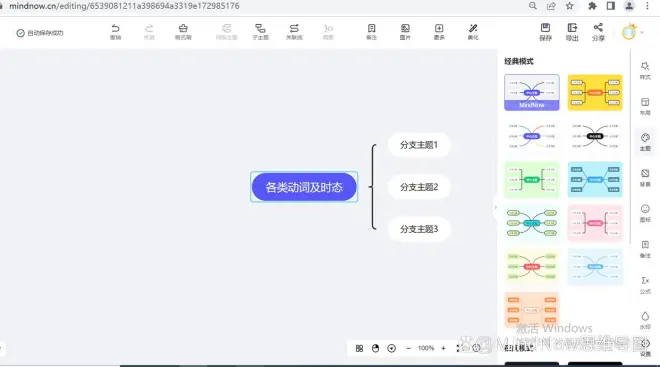Click the mouse mode icon in bottom bar

click(x=375, y=348)
